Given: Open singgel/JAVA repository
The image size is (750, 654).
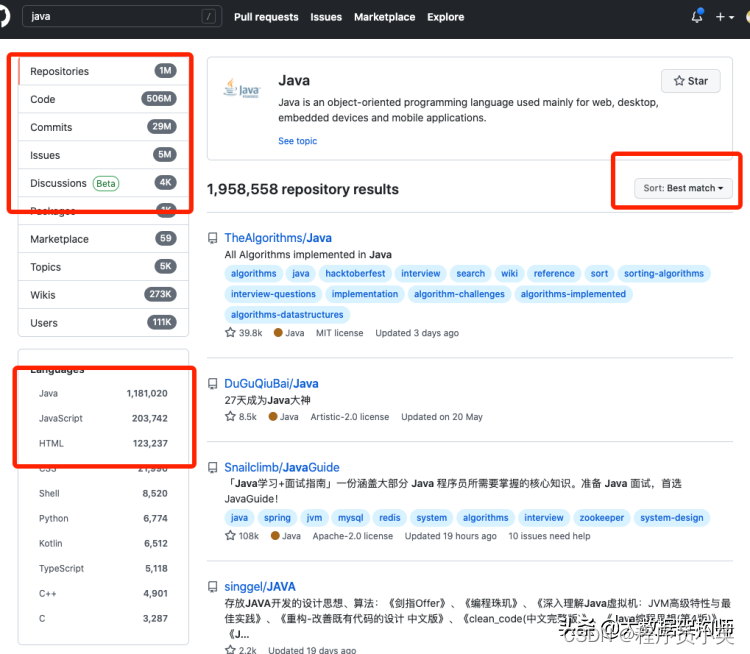Looking at the screenshot, I should [260, 587].
